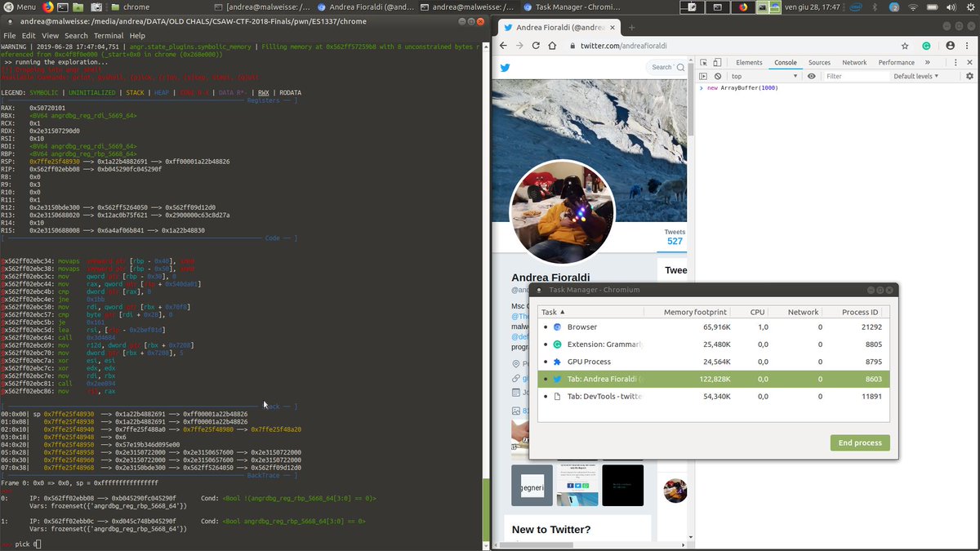Open volume control tray icon
The image size is (980, 551).
coord(950,7)
